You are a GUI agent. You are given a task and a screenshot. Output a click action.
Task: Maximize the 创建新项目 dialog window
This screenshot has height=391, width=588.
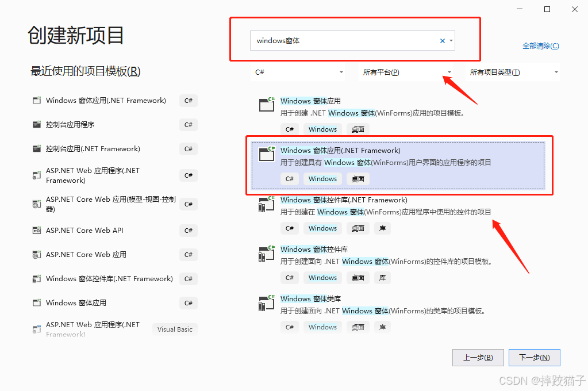click(547, 9)
